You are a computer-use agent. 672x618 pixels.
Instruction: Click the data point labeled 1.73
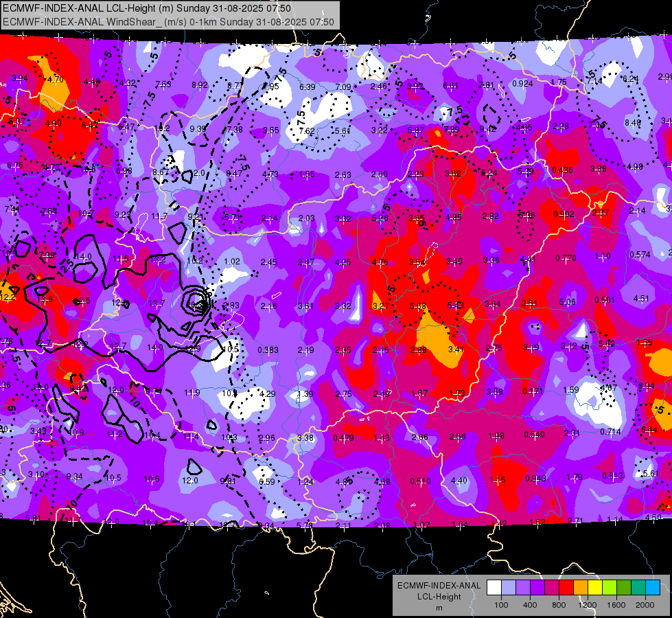point(457,393)
